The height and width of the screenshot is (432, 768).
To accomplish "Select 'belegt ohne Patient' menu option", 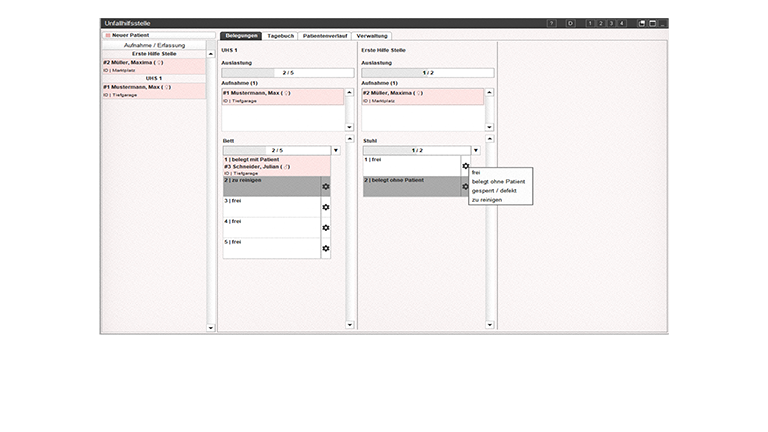I will pos(498,181).
